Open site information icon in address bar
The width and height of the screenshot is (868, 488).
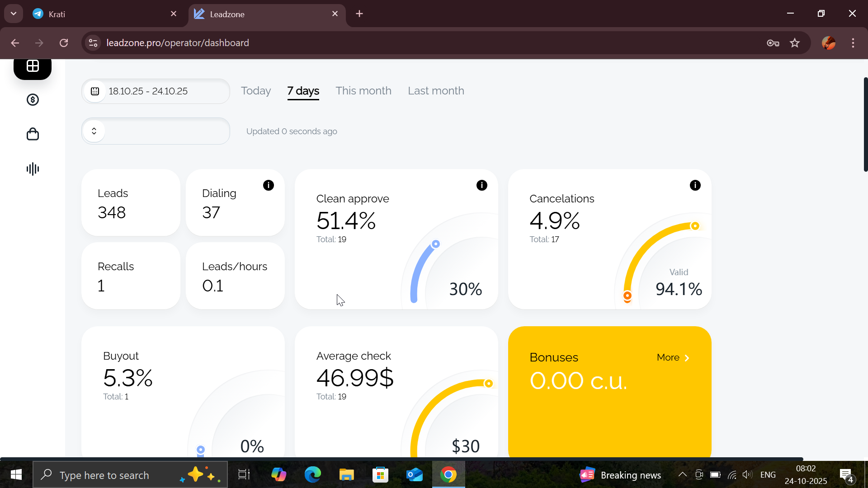coord(93,43)
